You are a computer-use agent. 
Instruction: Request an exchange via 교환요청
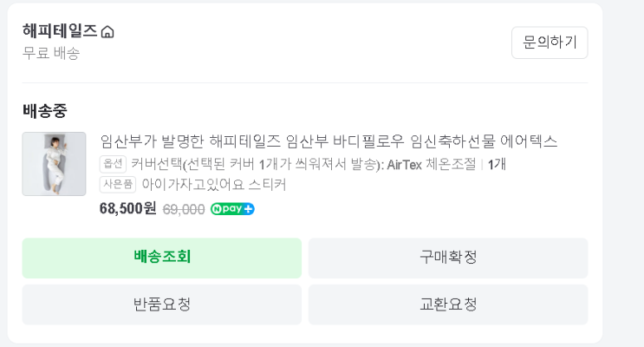[448, 304]
